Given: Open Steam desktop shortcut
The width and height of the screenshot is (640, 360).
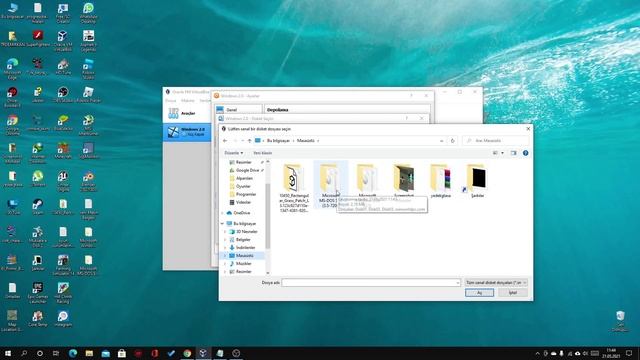Looking at the screenshot, I should coord(38,206).
